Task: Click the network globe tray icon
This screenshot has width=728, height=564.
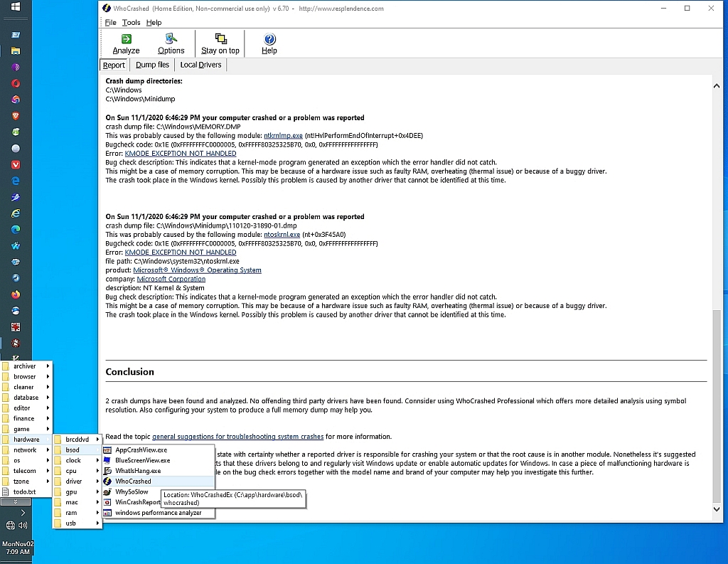Action: point(10,526)
